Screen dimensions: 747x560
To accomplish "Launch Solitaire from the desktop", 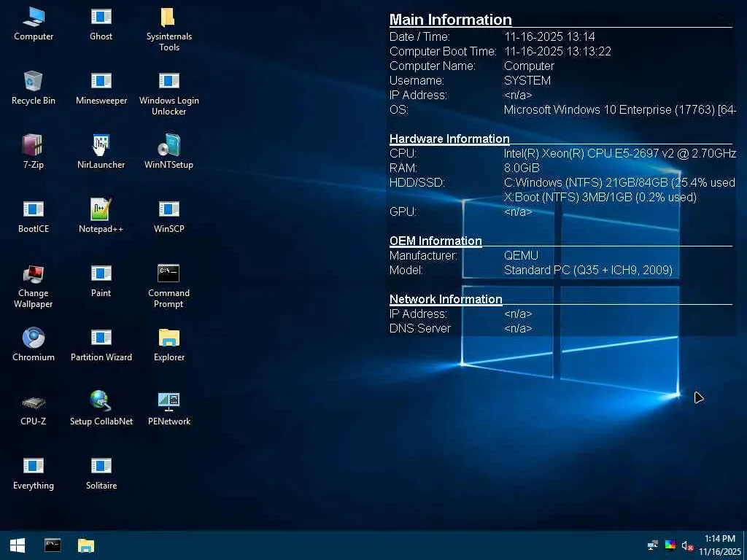I will click(101, 473).
